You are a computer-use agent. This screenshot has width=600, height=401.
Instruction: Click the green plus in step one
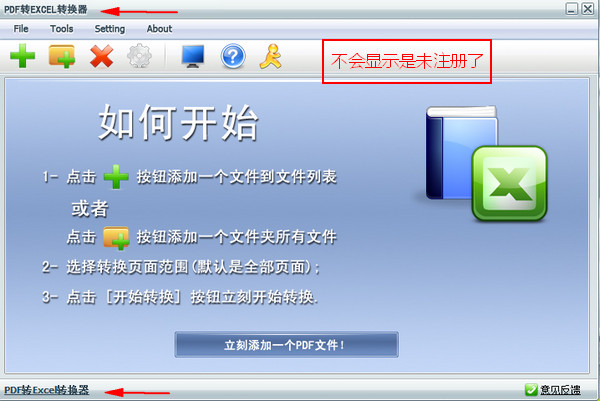pos(116,177)
